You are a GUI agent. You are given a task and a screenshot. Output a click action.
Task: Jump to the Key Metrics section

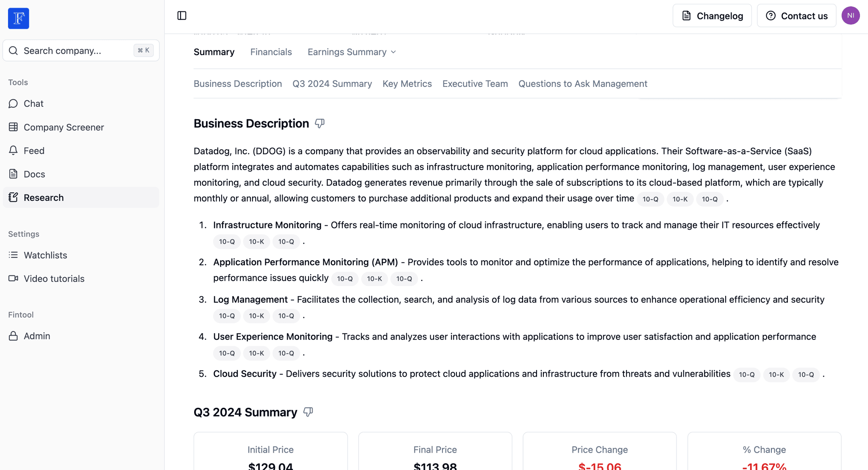point(407,83)
